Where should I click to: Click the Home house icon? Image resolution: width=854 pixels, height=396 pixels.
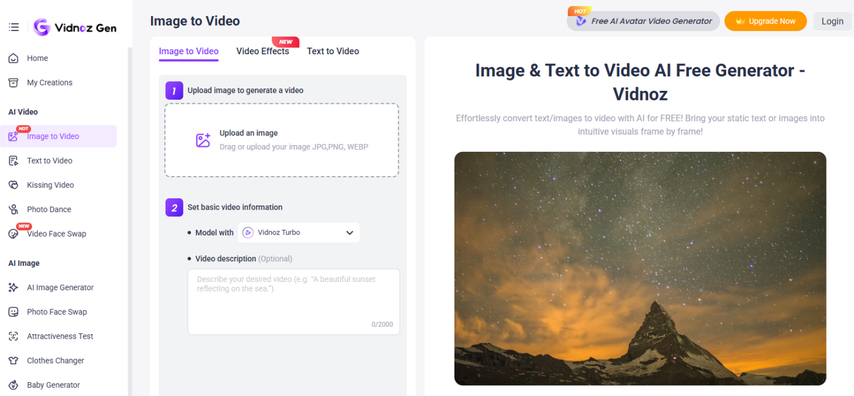14,58
